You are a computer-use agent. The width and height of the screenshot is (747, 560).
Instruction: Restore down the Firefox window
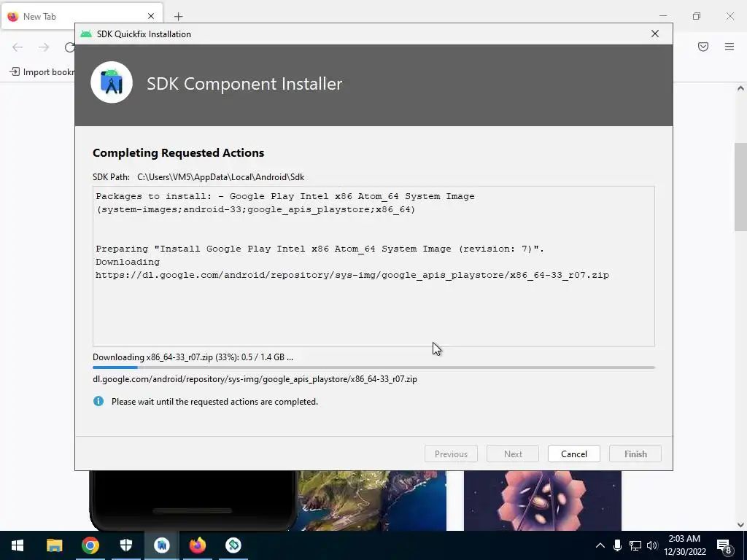pyautogui.click(x=697, y=16)
